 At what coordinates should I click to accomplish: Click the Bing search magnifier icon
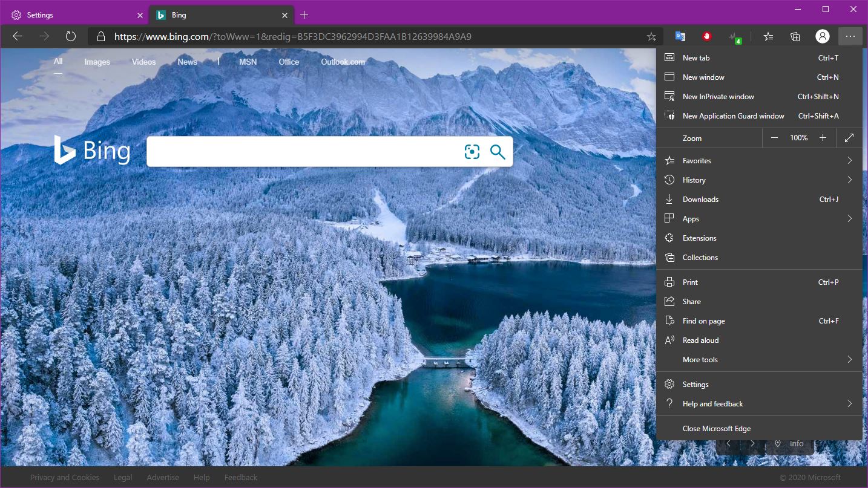tap(498, 152)
